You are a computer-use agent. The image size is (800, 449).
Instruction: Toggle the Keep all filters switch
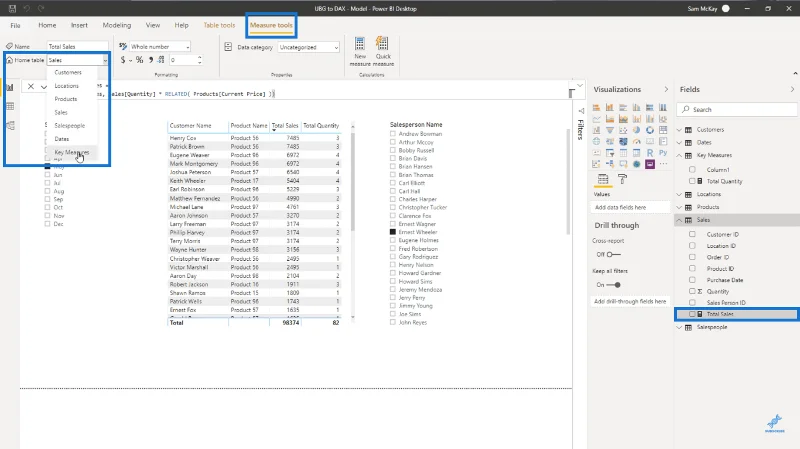(x=613, y=285)
